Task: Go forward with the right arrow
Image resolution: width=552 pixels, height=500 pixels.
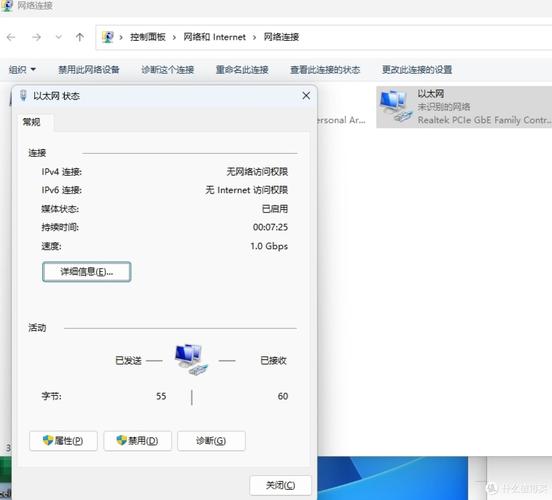Action: 36,37
